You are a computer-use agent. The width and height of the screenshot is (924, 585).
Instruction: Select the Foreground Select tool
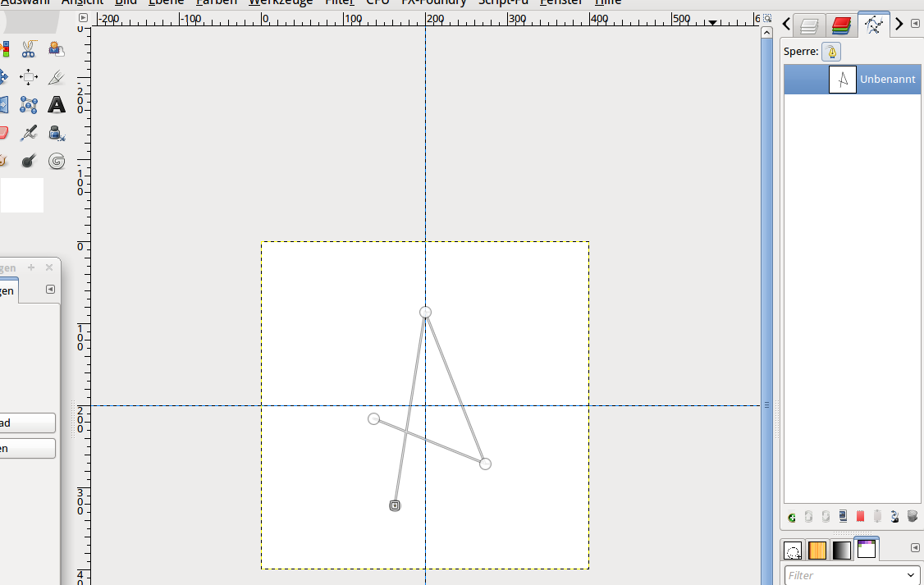pyautogui.click(x=57, y=49)
